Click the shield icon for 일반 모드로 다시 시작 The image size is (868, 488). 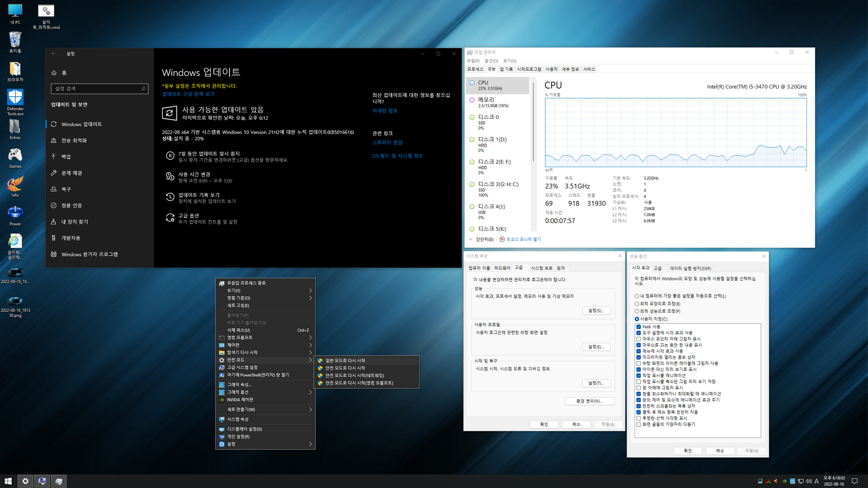point(320,361)
